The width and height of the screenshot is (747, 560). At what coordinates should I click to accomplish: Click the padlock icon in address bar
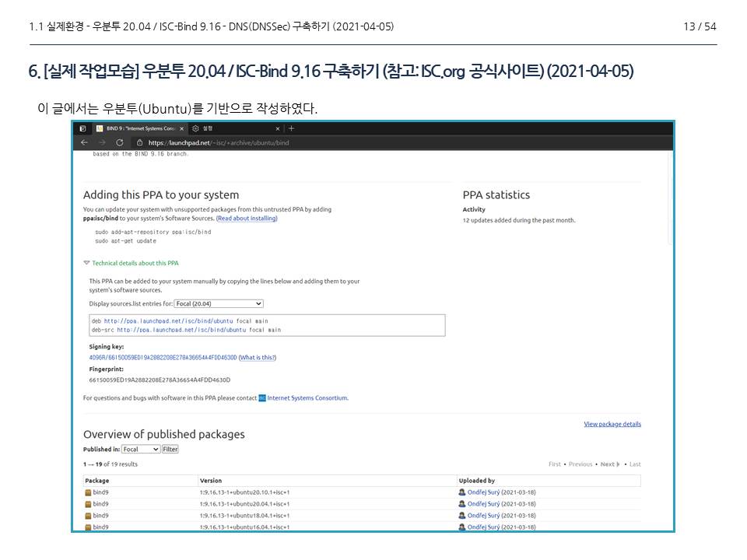tap(139, 142)
